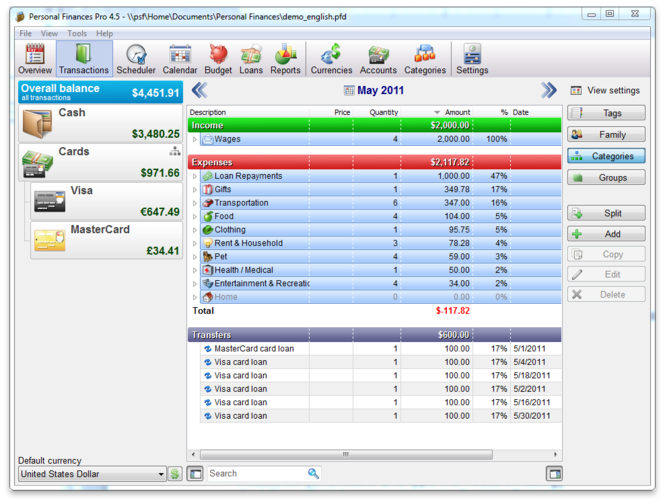Click the search magnifier icon
Viewport: 665px width, 504px height.
pyautogui.click(x=313, y=473)
